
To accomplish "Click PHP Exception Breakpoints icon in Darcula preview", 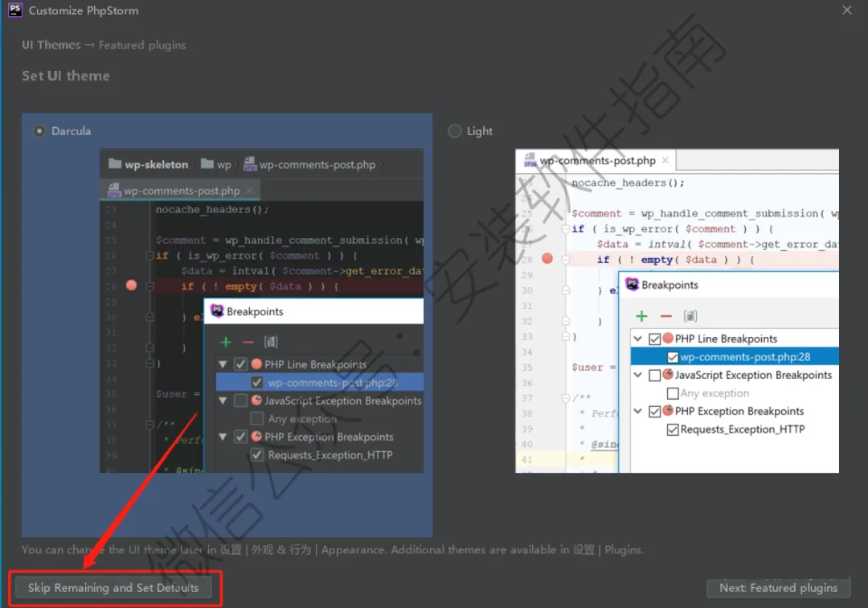I will click(256, 437).
